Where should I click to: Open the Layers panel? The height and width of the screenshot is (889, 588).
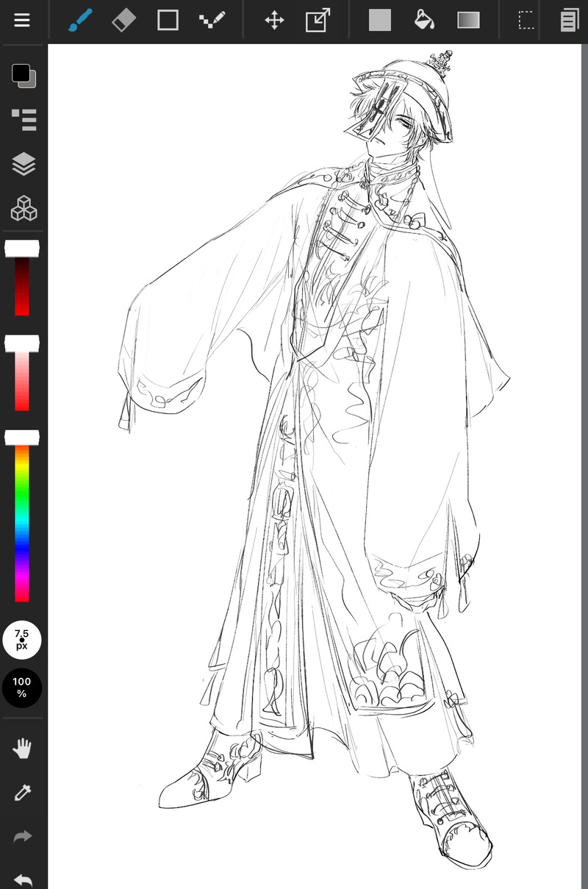(x=24, y=164)
